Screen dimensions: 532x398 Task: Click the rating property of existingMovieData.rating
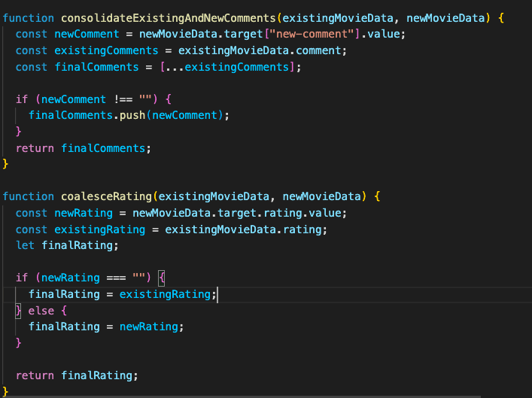[302, 229]
